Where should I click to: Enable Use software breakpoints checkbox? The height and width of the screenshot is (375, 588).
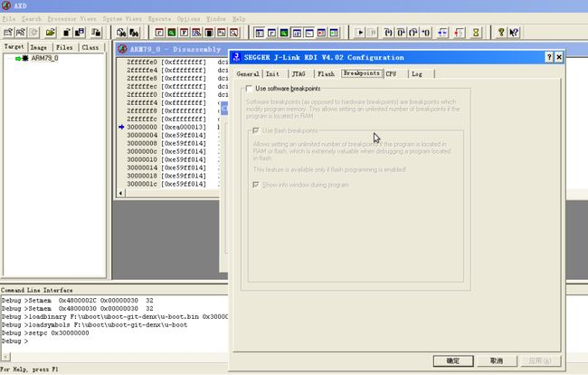tap(249, 89)
